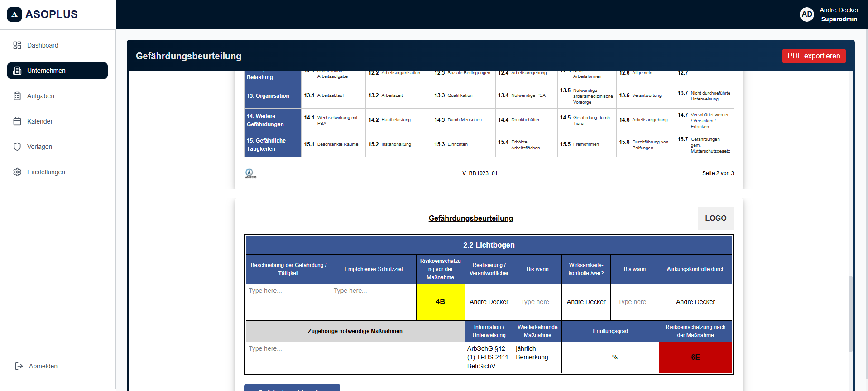The width and height of the screenshot is (868, 391).
Task: Click the Vorlagen shield icon
Action: (17, 147)
